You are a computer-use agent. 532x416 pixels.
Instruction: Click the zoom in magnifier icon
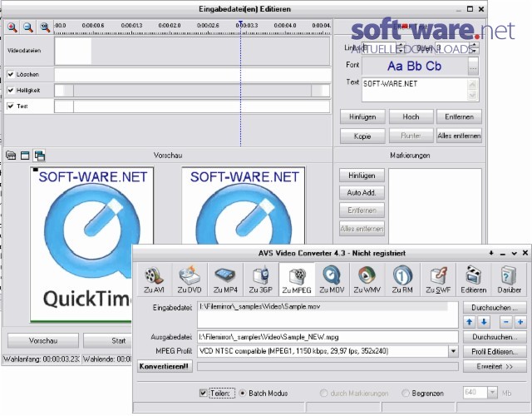tap(12, 27)
